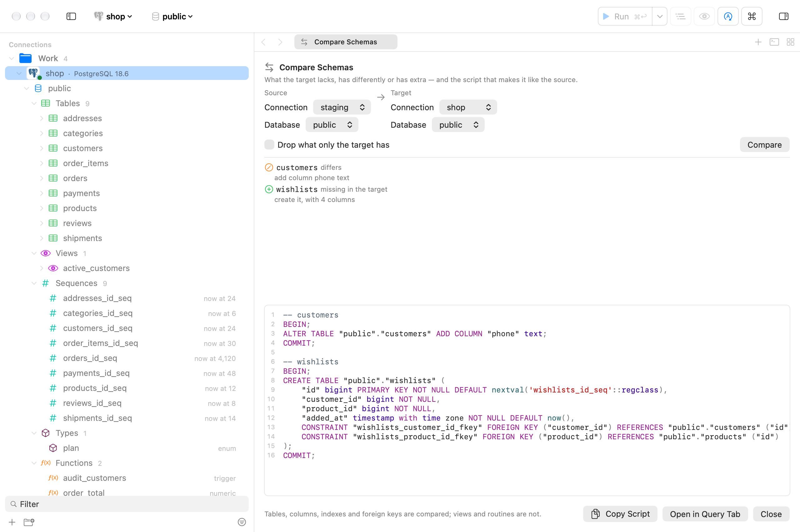Click the Work folder icon

25,58
